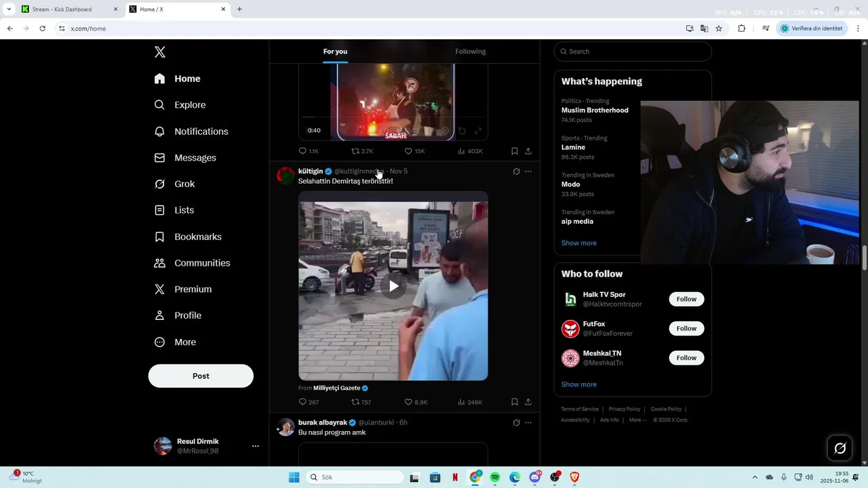
Task: Follow Halk TV Spor
Action: [686, 300]
